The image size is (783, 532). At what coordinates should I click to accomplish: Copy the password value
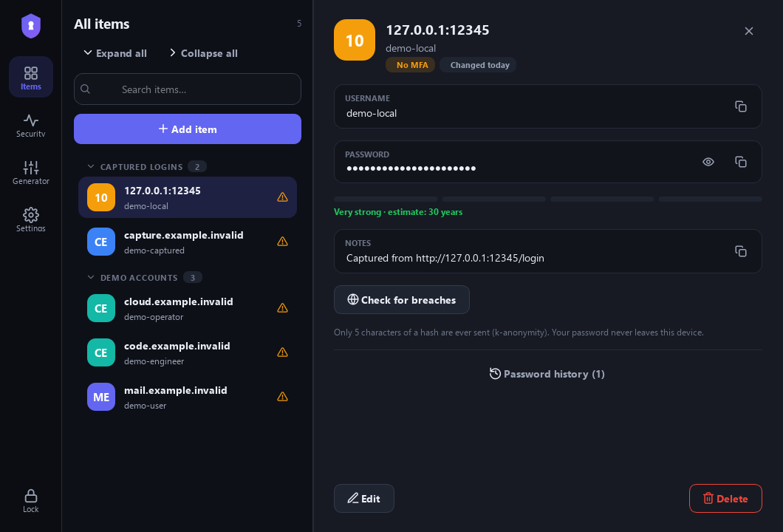tap(741, 162)
